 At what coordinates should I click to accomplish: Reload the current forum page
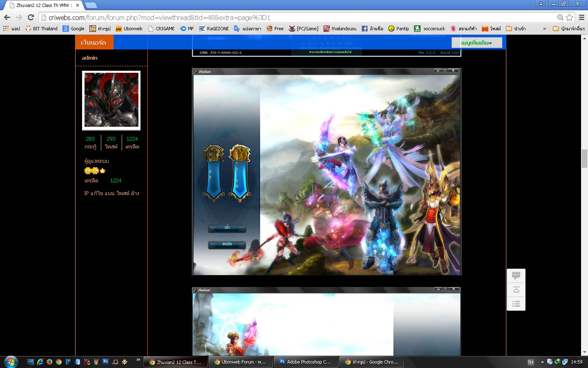click(31, 17)
